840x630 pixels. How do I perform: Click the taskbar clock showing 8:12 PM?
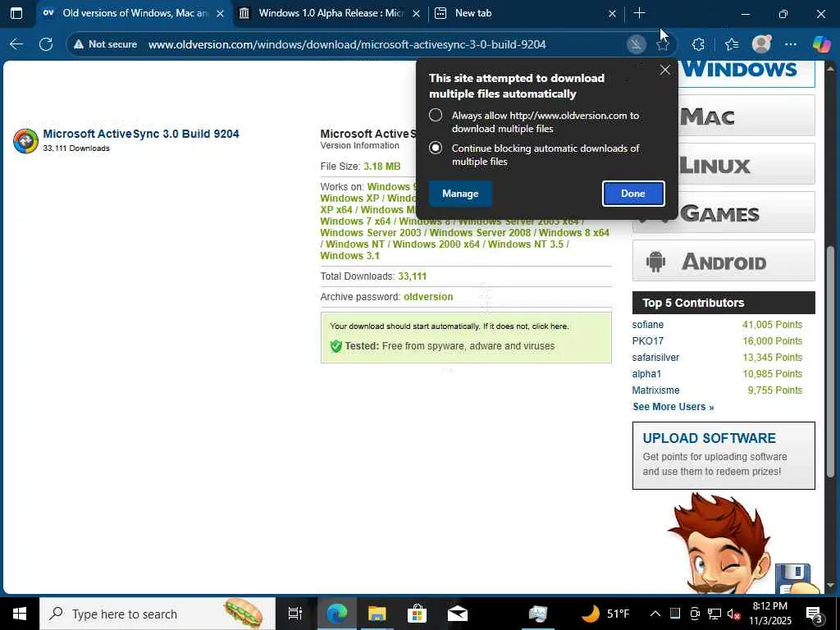[769, 614]
